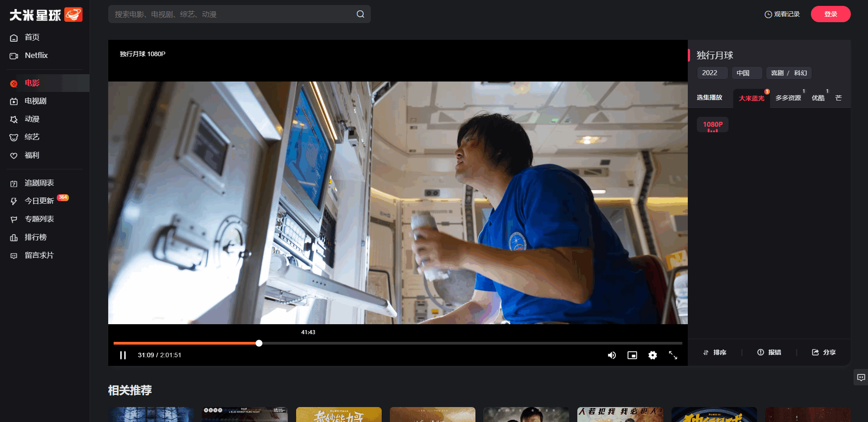The height and width of the screenshot is (422, 868).
Task: Switch to 多多资源 source tab
Action: [x=788, y=98]
